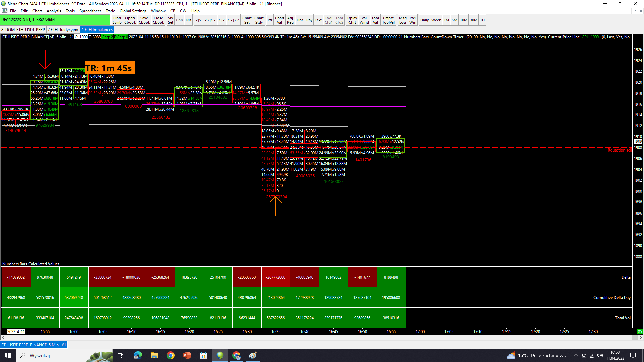The width and height of the screenshot is (644, 362).
Task: Open the Global Settings menu
Action: pyautogui.click(x=133, y=11)
